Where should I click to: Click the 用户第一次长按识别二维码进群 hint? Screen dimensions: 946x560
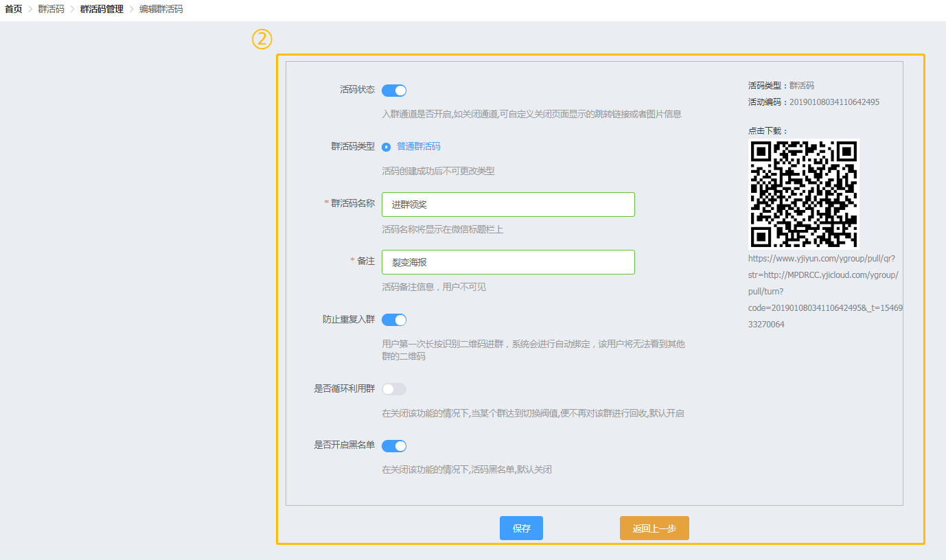click(x=533, y=350)
